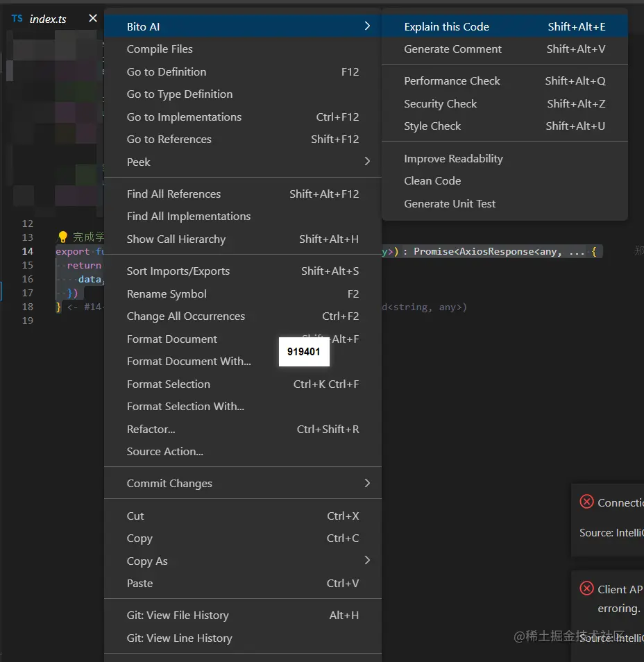Expand the Copy As submenu arrow
This screenshot has width=644, height=662.
(367, 560)
